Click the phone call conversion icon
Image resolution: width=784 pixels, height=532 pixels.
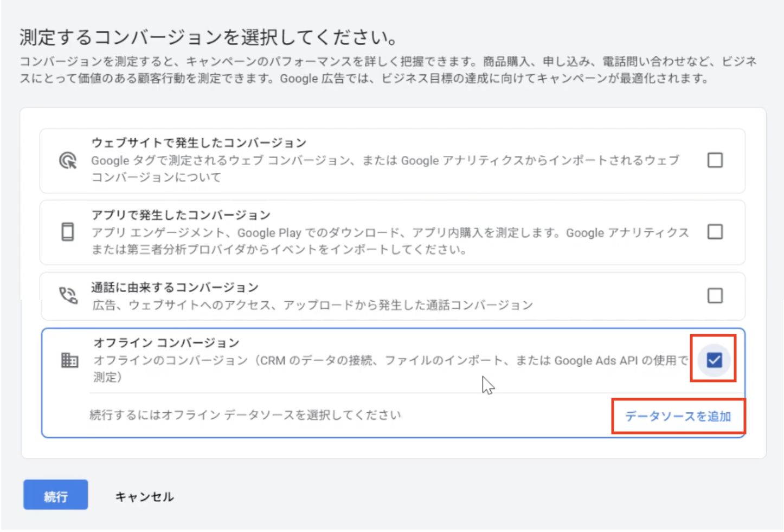pyautogui.click(x=67, y=296)
